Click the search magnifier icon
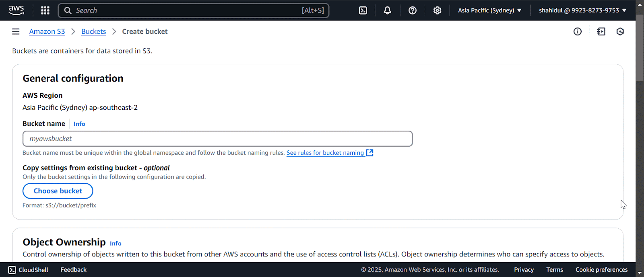 pyautogui.click(x=68, y=10)
